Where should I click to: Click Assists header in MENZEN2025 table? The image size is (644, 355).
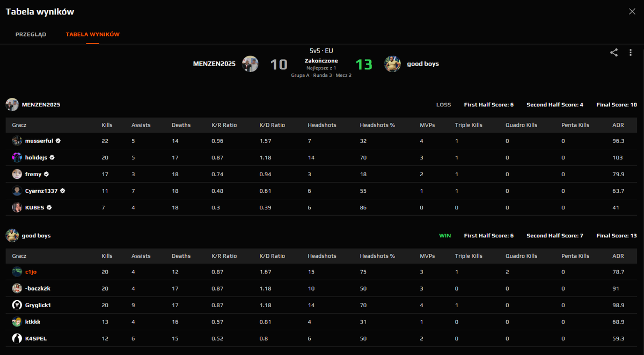[141, 125]
